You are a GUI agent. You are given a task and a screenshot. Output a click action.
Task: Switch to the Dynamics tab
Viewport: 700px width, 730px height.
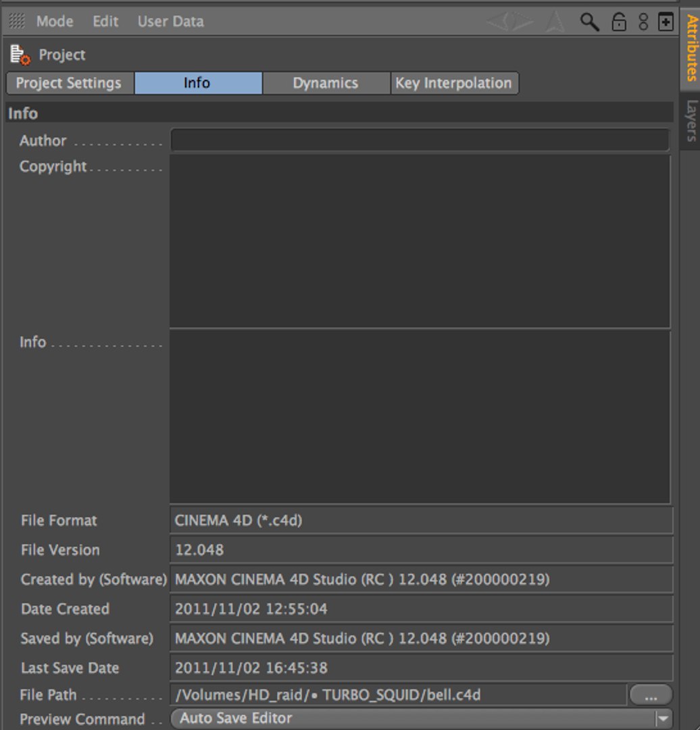pyautogui.click(x=326, y=83)
